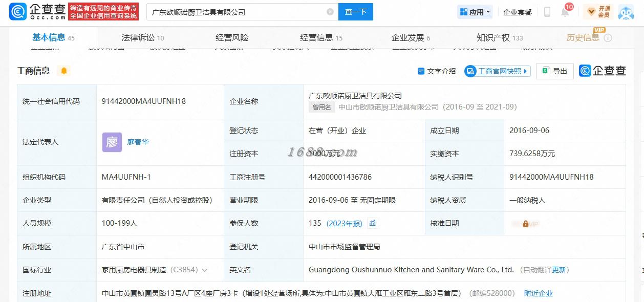This screenshot has width=644, height=302.
Task: Click the info icon beside 历史信息
Action: pyautogui.click(x=608, y=38)
